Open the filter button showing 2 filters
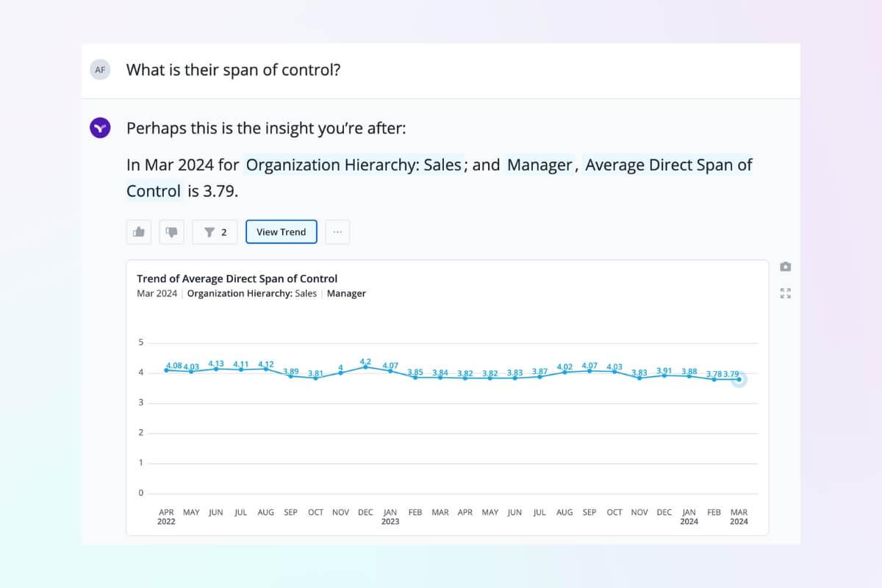The height and width of the screenshot is (588, 882). click(215, 232)
